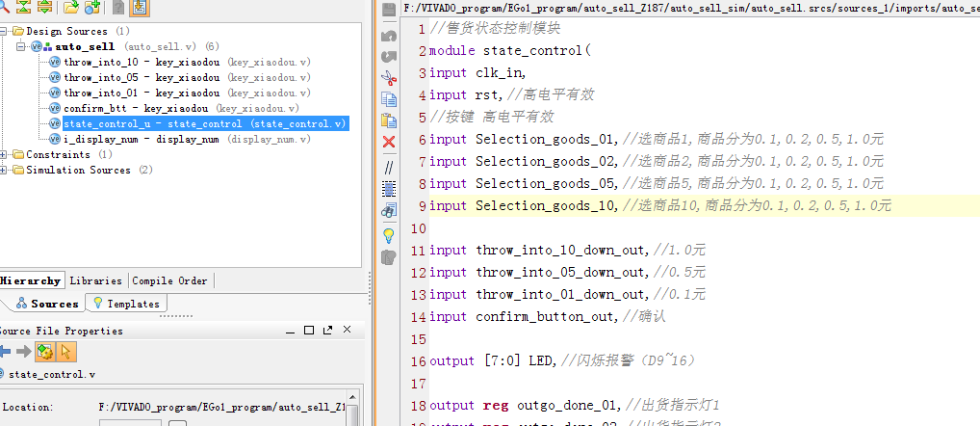980x426 pixels.
Task: Toggle line comments with the // icon
Action: pos(389,167)
